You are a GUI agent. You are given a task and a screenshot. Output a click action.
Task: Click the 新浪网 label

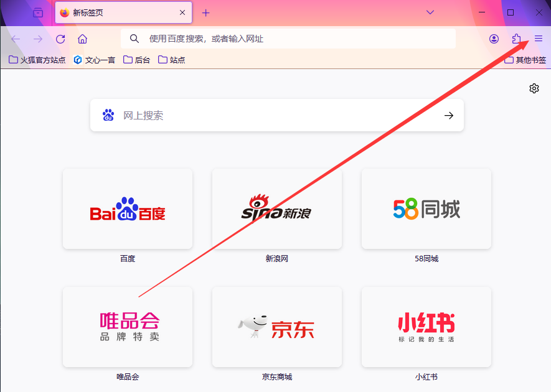click(277, 259)
